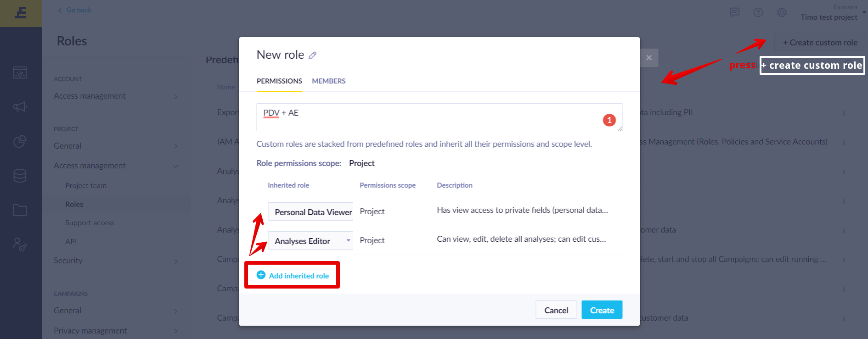Click the role description field containing PDV + AE
This screenshot has height=339, width=868.
(x=440, y=117)
